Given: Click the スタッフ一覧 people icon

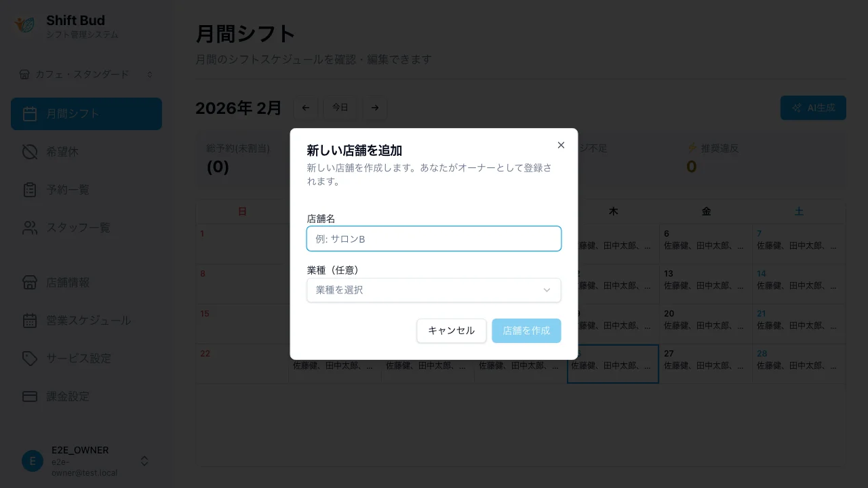Looking at the screenshot, I should (x=30, y=228).
